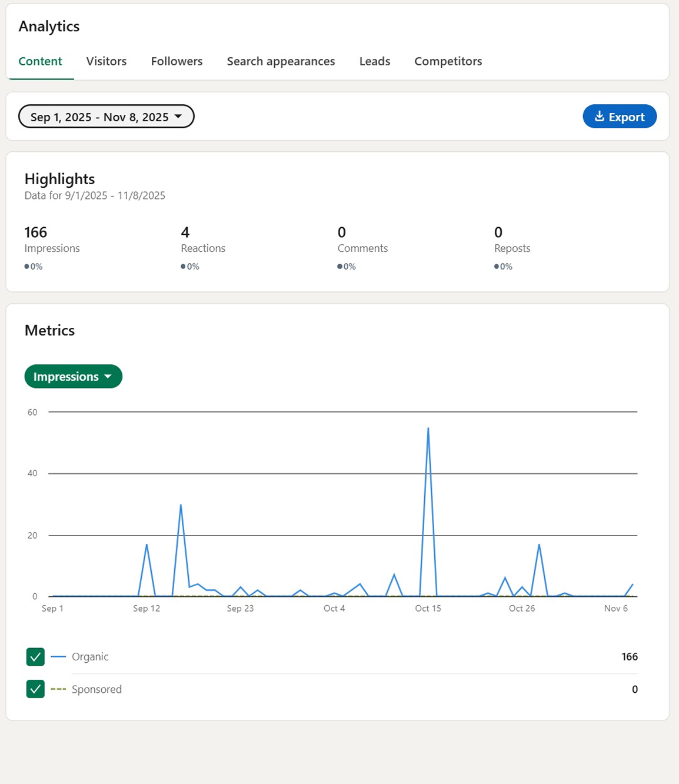Click the Oct 15 spike on the chart
The image size is (679, 784).
point(428,428)
